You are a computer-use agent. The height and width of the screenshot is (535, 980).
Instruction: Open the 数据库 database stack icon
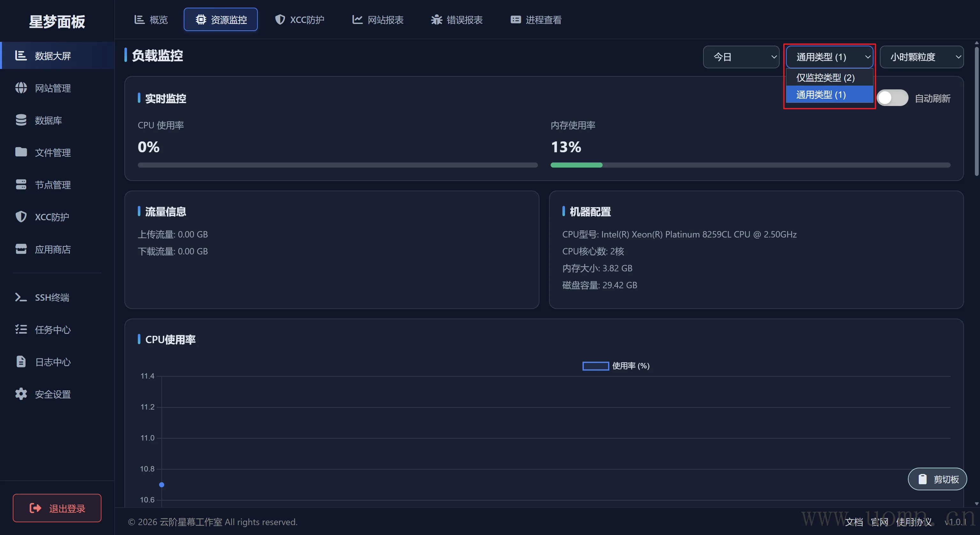[21, 120]
